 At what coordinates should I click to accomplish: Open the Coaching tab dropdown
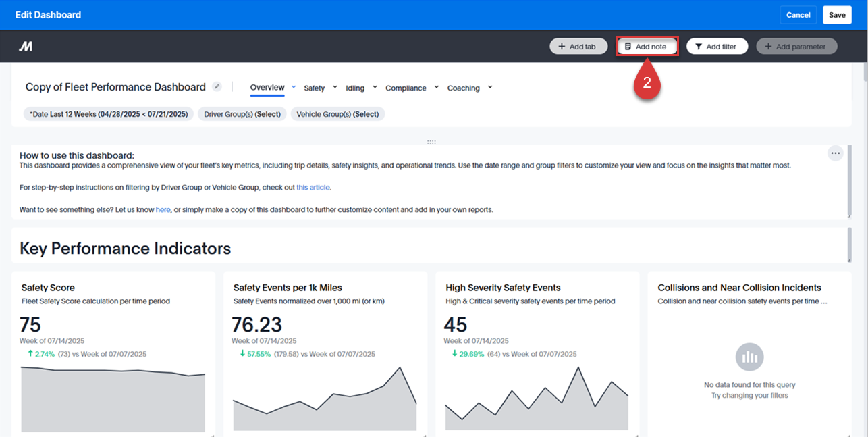pos(491,87)
